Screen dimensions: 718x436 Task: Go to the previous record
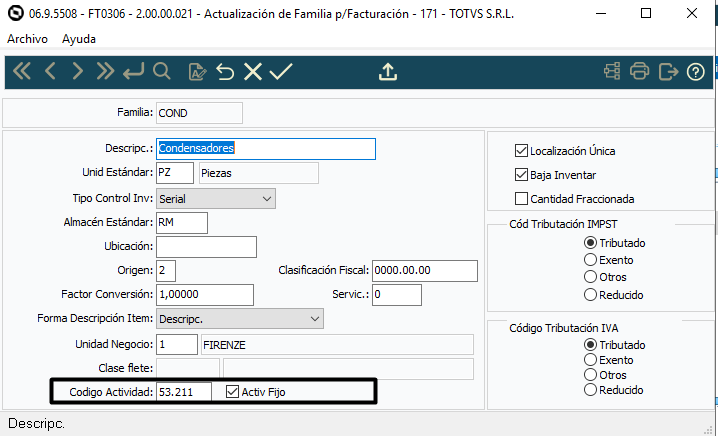tap(51, 72)
